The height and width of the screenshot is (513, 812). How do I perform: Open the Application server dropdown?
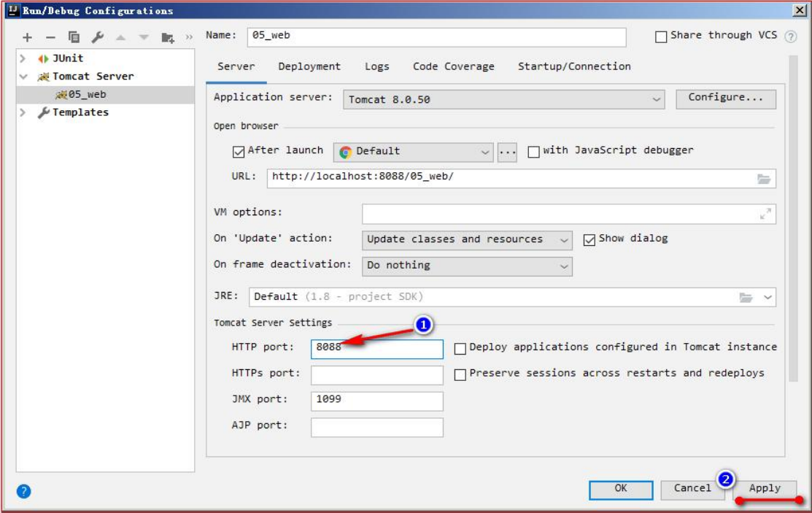[x=503, y=99]
